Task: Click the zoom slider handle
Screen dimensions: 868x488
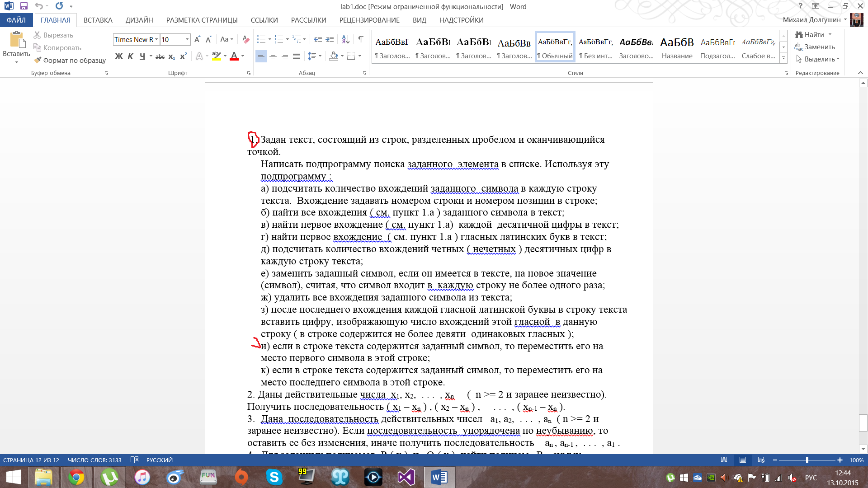Action: pyautogui.click(x=807, y=460)
